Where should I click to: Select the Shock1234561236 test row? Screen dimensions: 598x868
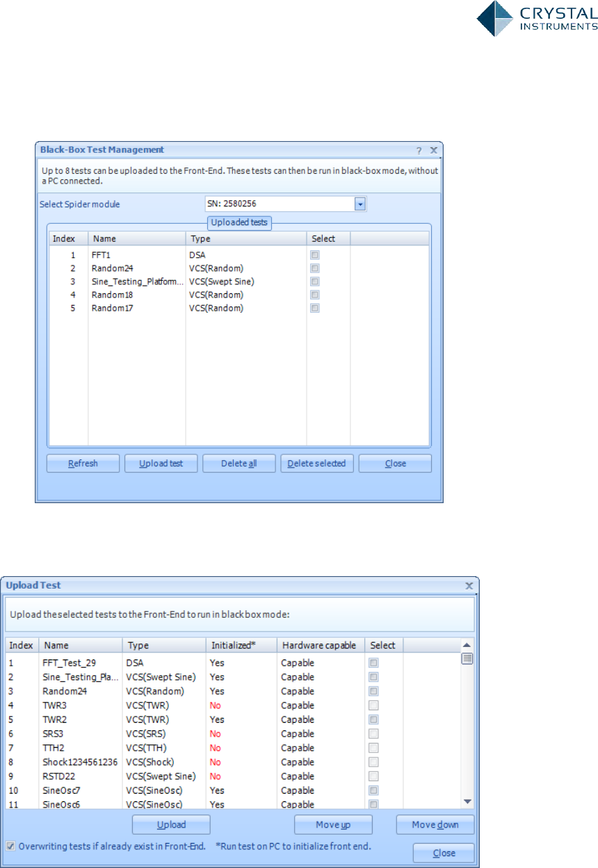pyautogui.click(x=233, y=762)
